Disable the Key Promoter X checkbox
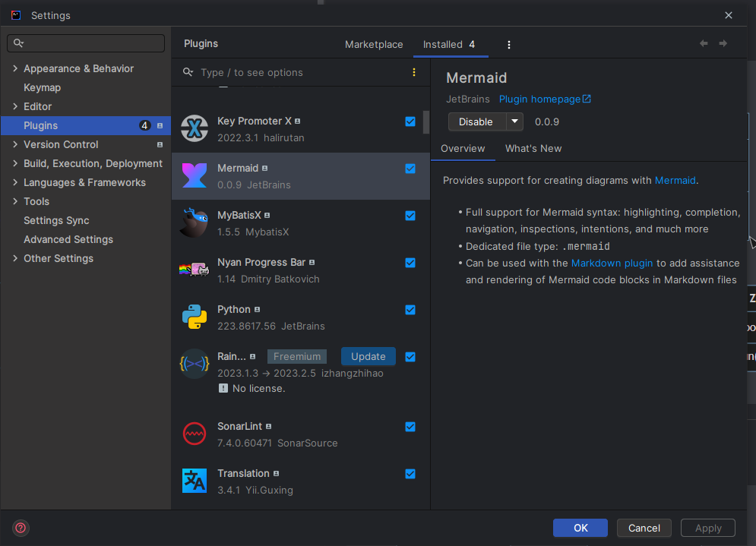The height and width of the screenshot is (546, 756). click(x=410, y=122)
